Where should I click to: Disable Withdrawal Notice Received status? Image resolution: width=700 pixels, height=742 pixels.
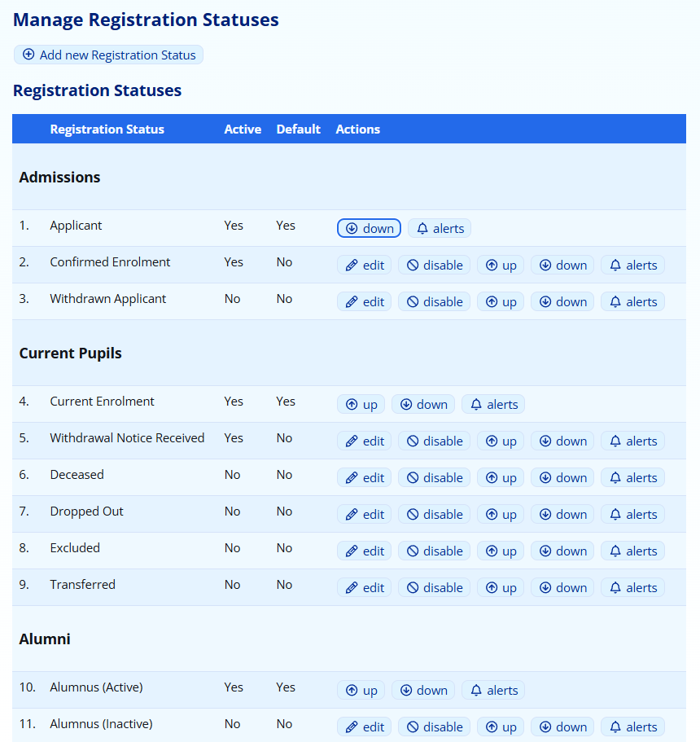pyautogui.click(x=434, y=441)
